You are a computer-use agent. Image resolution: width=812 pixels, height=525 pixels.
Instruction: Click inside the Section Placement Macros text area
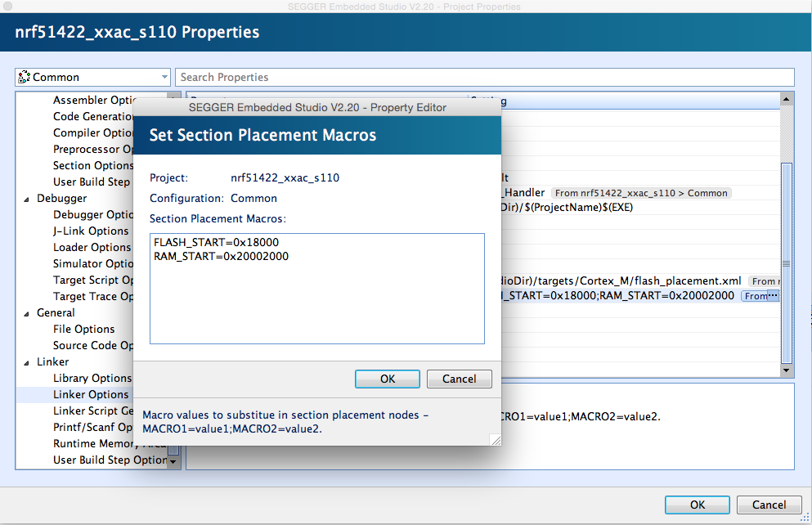coord(317,289)
